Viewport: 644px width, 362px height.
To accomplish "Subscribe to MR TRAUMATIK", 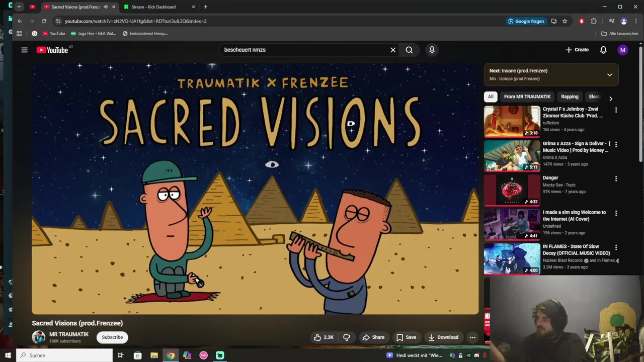I will pos(112,337).
